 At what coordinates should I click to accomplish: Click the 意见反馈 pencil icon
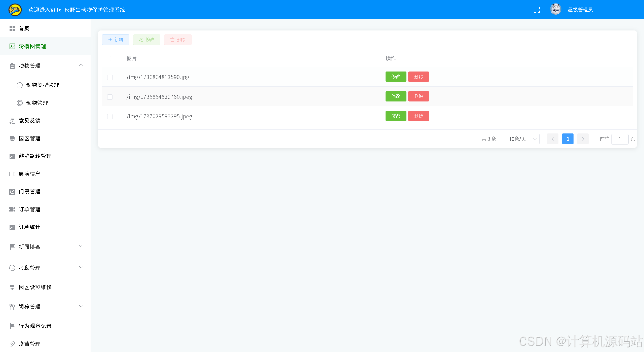[12, 121]
